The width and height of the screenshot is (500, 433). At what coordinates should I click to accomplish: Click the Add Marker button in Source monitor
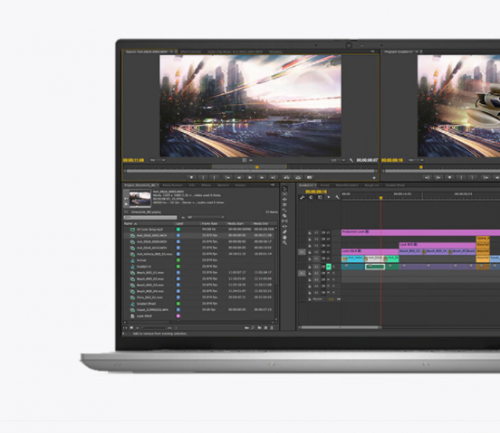pos(191,177)
